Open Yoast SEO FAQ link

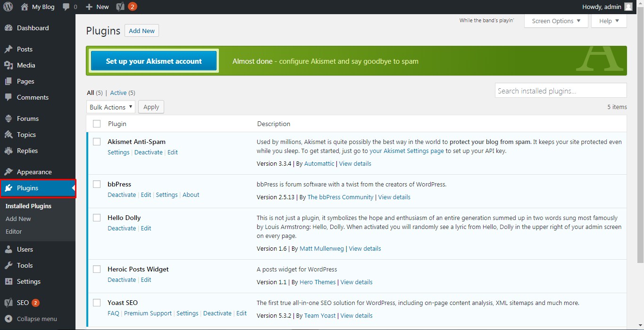pyautogui.click(x=113, y=313)
